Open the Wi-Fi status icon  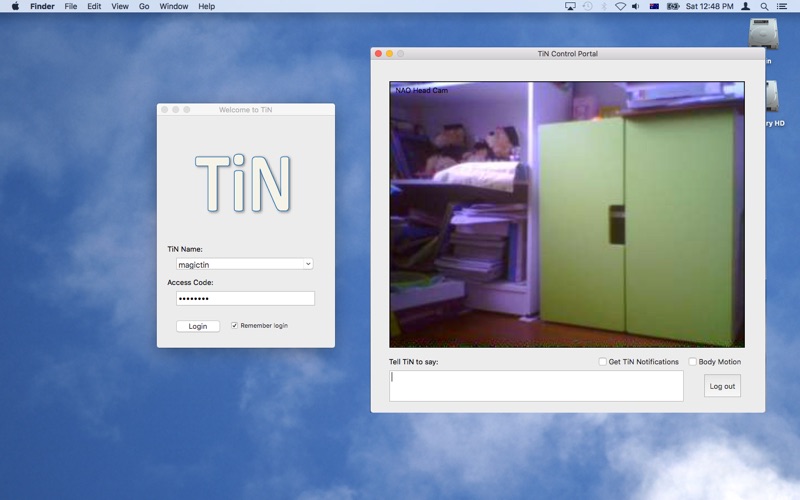620,6
